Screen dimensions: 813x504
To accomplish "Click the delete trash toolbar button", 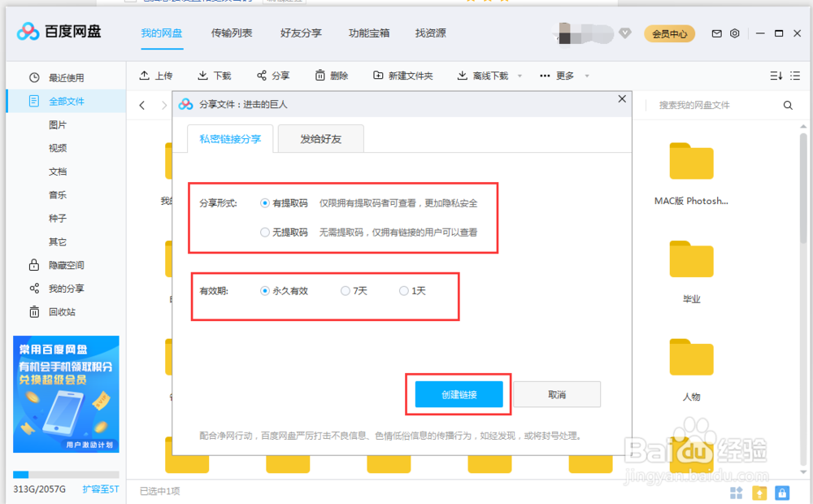I will 332,76.
